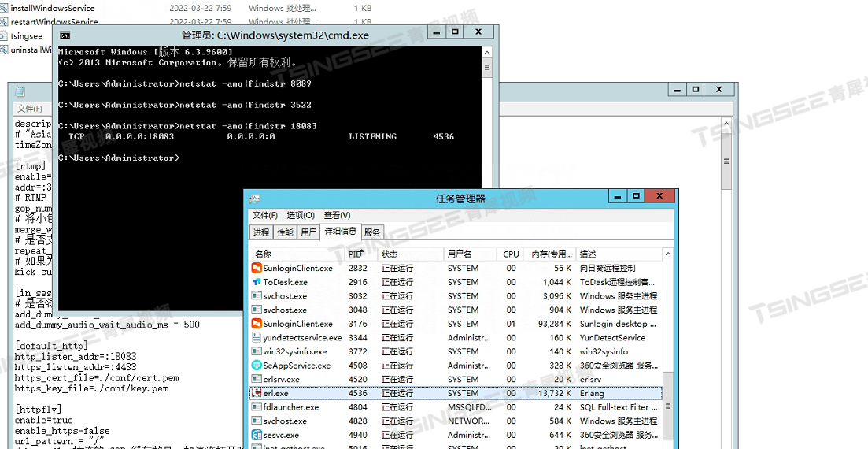The image size is (868, 449).
Task: Click Task Manager process list scrollbar thumb
Action: point(668,406)
